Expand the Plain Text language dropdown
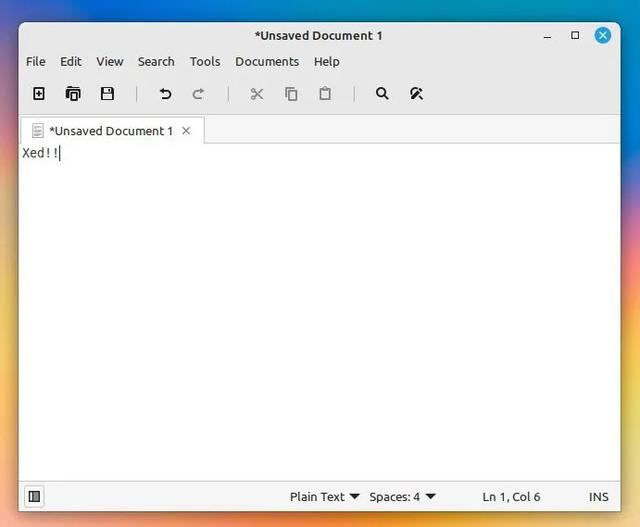 pyautogui.click(x=324, y=497)
